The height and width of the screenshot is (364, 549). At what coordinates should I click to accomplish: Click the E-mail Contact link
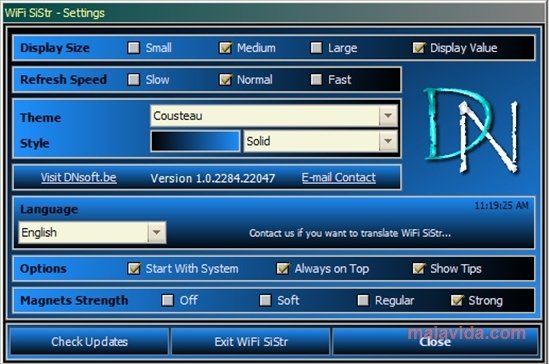click(x=339, y=177)
